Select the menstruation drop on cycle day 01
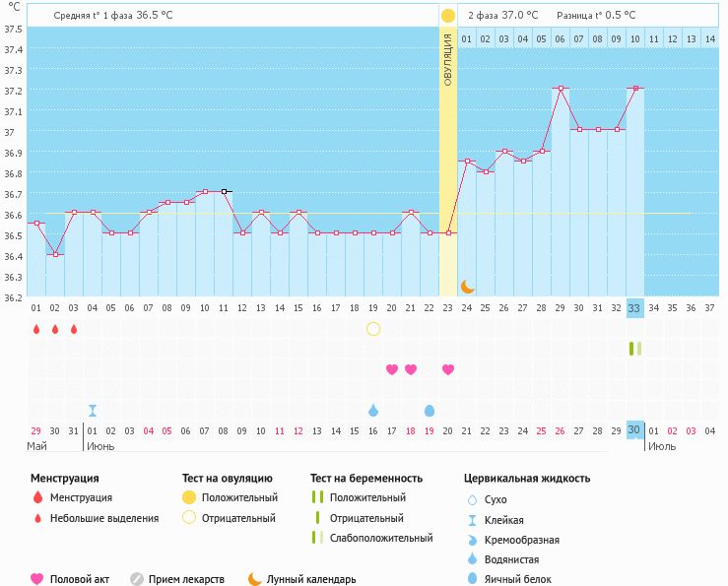 coord(35,329)
